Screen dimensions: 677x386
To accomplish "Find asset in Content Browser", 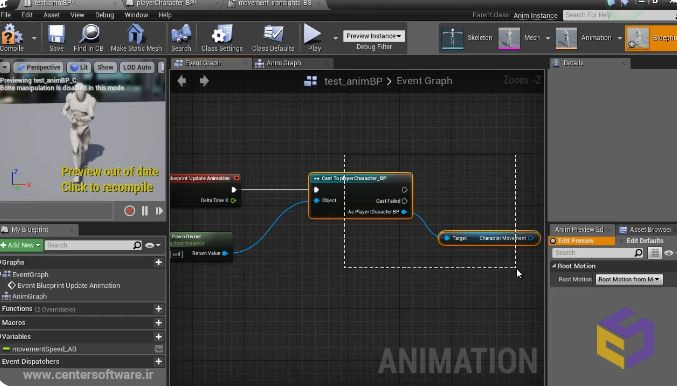I will click(x=89, y=38).
